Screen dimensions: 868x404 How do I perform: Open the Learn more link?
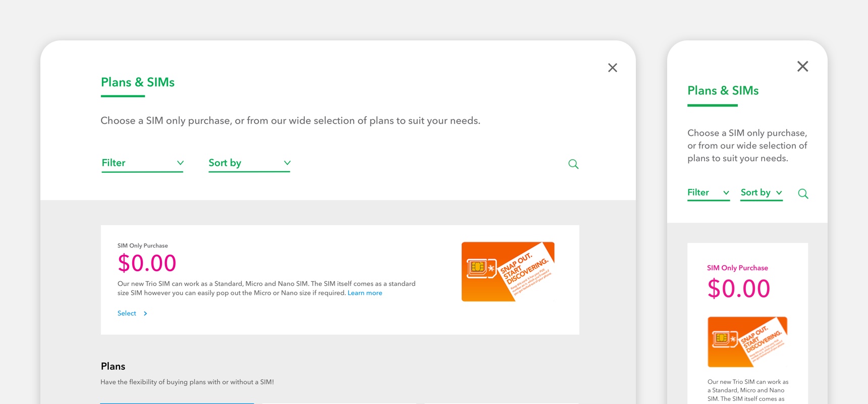(364, 293)
